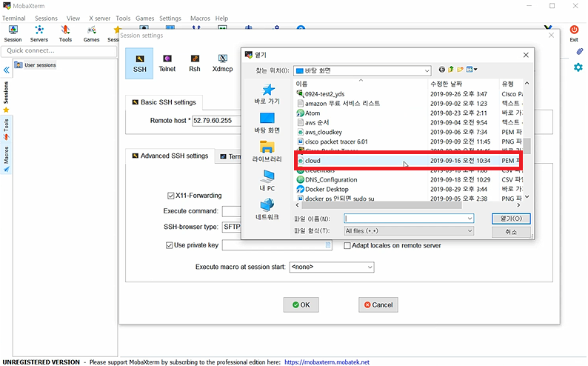Expand the 파일 이름 dropdown arrow

[470, 219]
